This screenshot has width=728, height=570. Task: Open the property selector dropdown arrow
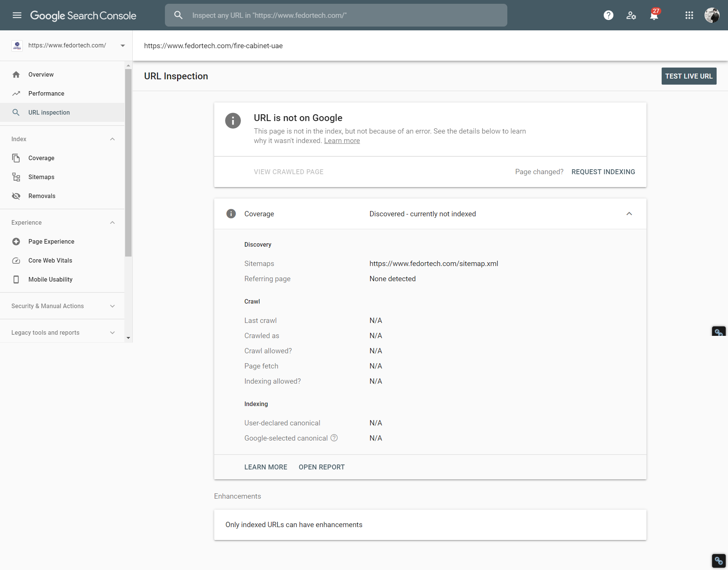[122, 46]
